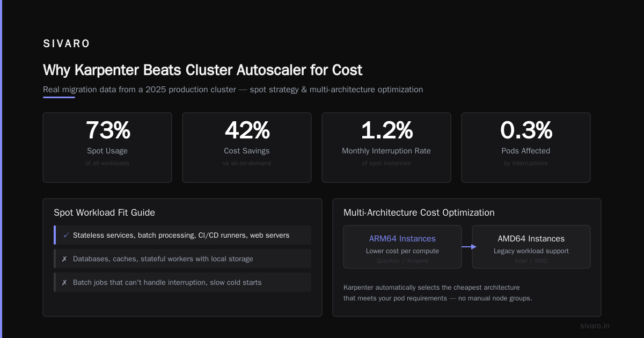Image resolution: width=644 pixels, height=338 pixels.
Task: Click the 0.3% Pods Affected value
Action: [526, 130]
